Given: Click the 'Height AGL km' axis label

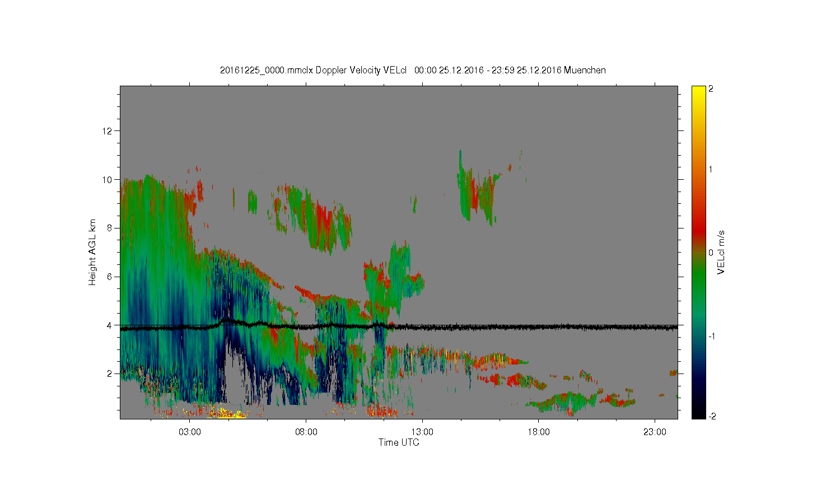Looking at the screenshot, I should (92, 252).
